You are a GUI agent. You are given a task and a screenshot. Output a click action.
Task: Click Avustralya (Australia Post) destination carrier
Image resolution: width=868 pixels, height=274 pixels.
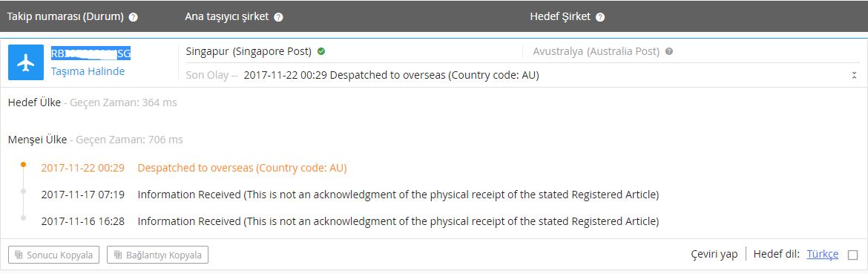[x=596, y=51]
